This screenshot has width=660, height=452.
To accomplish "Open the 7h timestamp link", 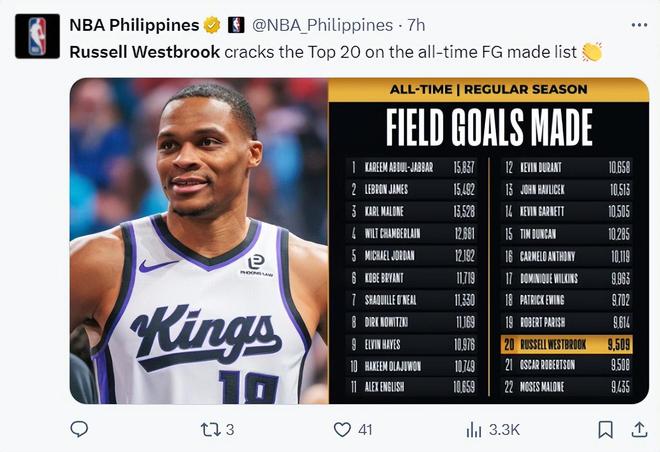I will click(417, 25).
